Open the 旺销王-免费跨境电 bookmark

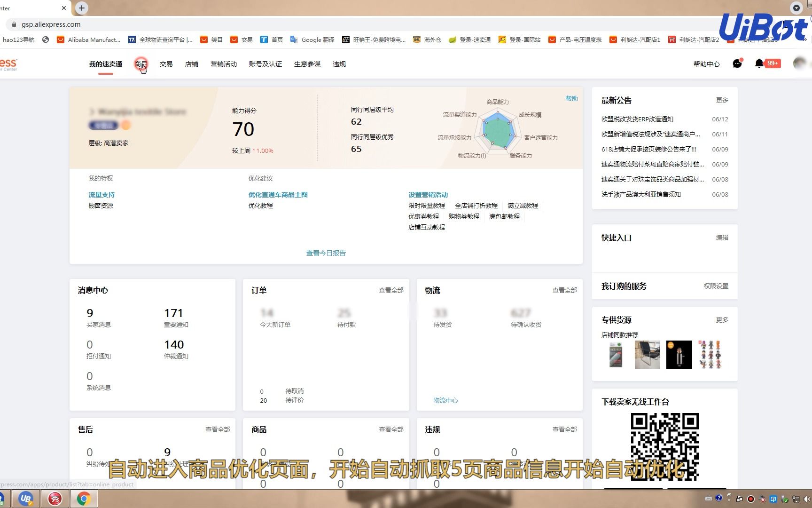coord(374,40)
